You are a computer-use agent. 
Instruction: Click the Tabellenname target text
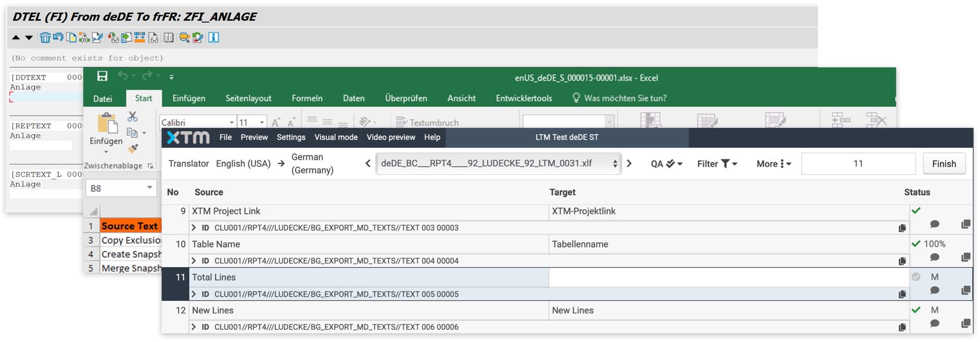[x=580, y=244]
